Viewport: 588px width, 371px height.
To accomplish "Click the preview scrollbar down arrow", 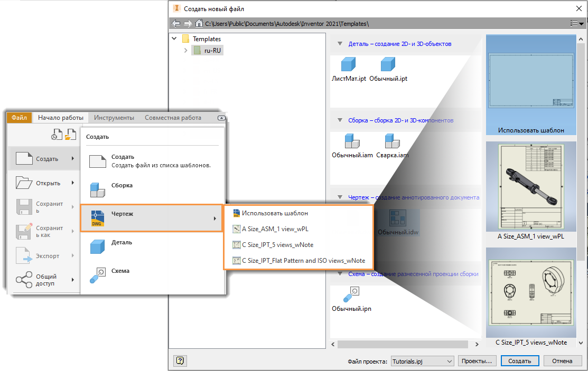I will (581, 343).
